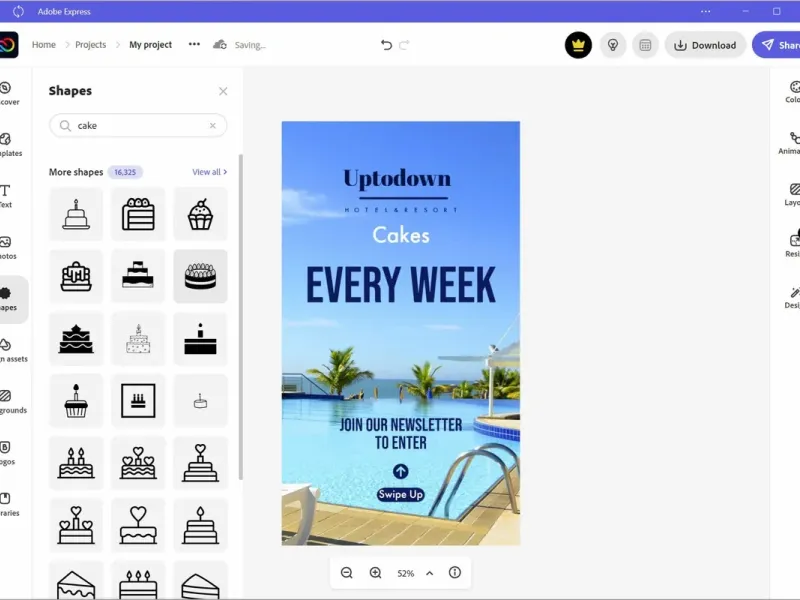Image resolution: width=800 pixels, height=600 pixels.
Task: Select two-candle wavy cake outline shape
Action: point(76,463)
